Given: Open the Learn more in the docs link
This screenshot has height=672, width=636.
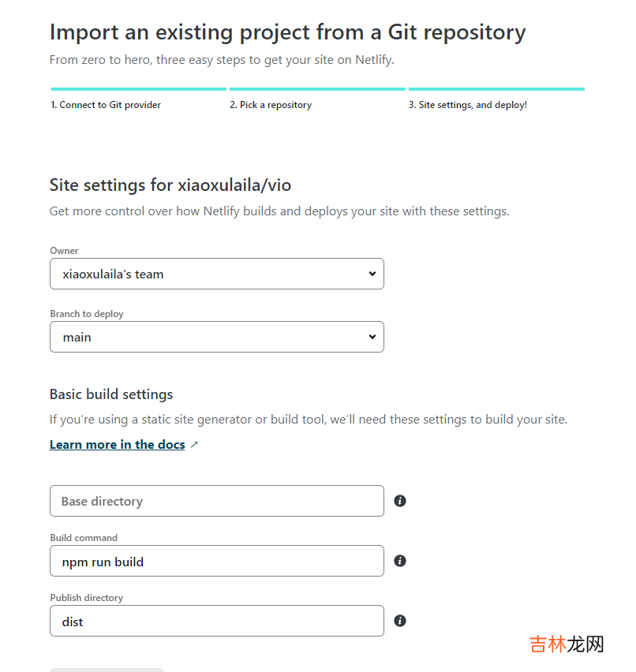Looking at the screenshot, I should point(118,445).
